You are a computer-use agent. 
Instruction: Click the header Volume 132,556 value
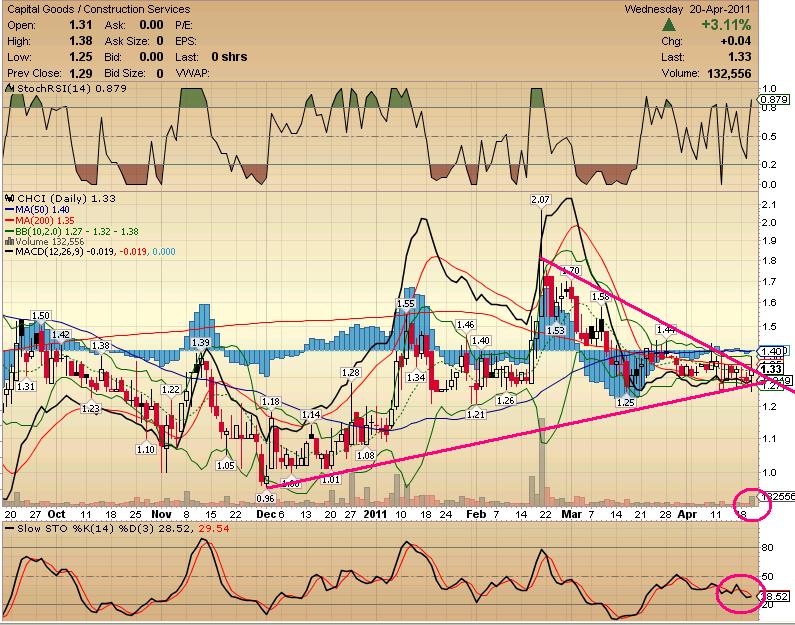[729, 73]
